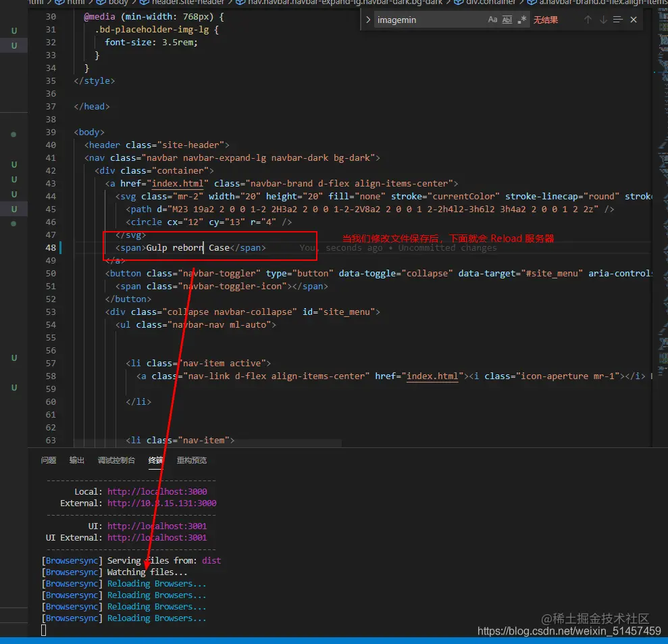Expand the replace field chevron in find widget
Screen dimensions: 668x644
tap(367, 20)
